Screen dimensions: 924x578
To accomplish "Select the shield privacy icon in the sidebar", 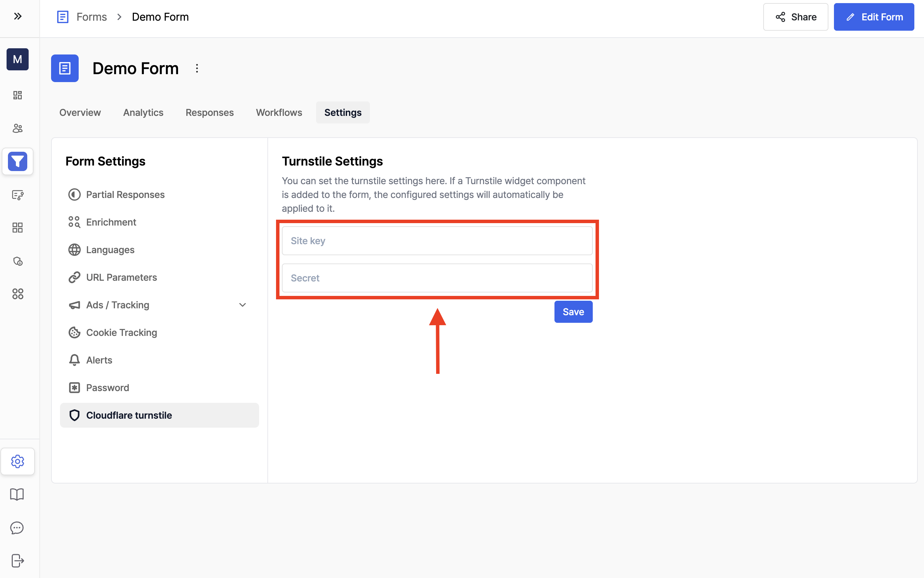I will (x=18, y=261).
